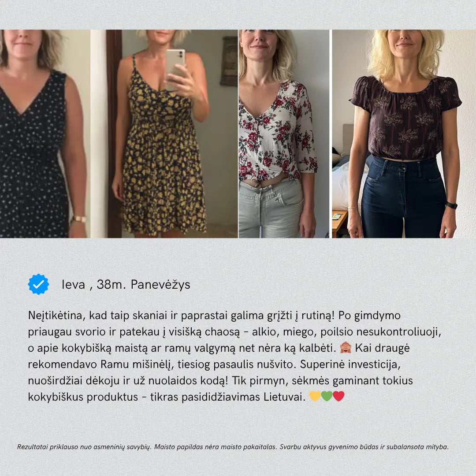Select the red heart emoji
Image resolution: width=476 pixels, height=476 pixels.
click(338, 396)
